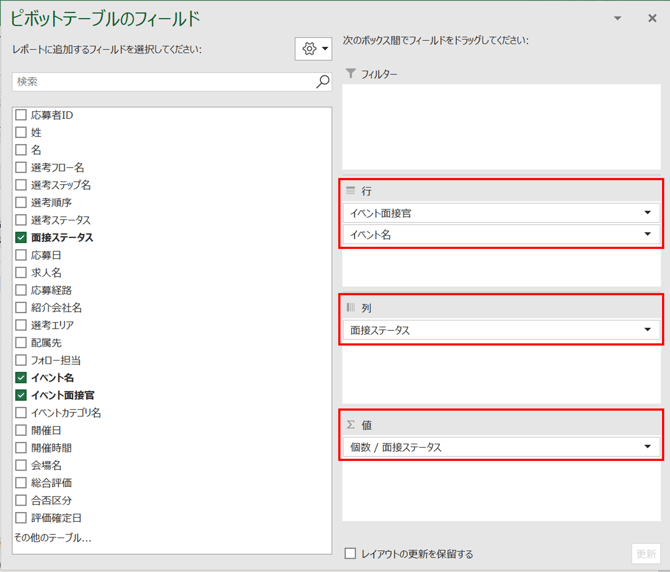Check the 応募者ID field checkbox

point(21,114)
